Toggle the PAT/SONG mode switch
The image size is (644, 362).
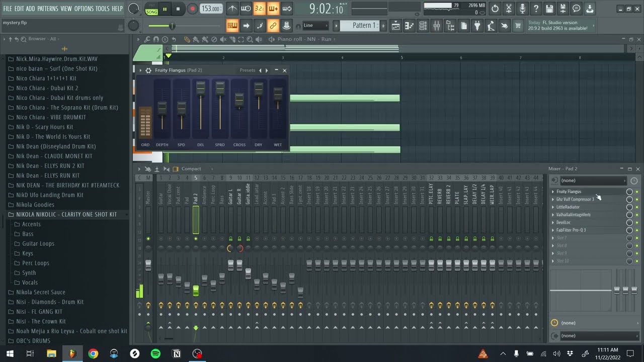(151, 9)
